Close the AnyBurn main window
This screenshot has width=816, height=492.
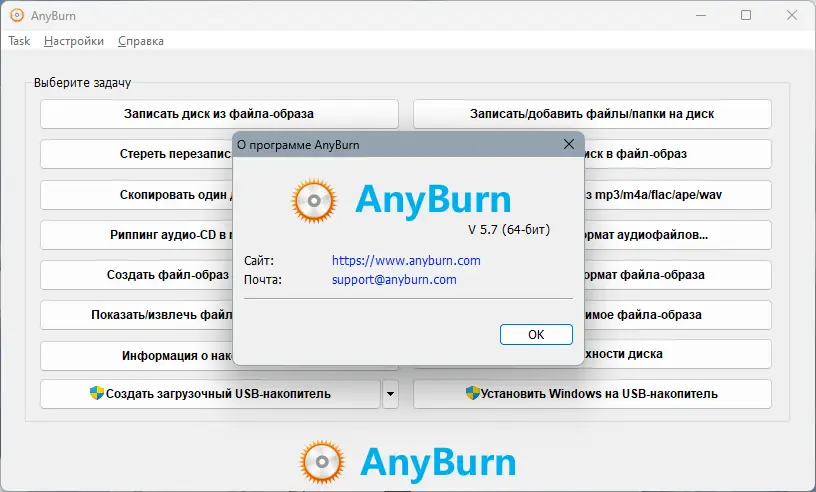792,15
